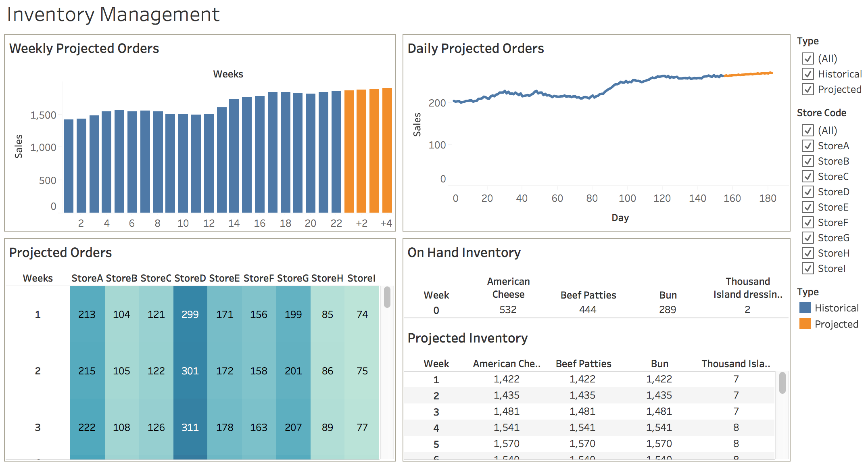Select the last orange +4 week bar

pos(387,150)
